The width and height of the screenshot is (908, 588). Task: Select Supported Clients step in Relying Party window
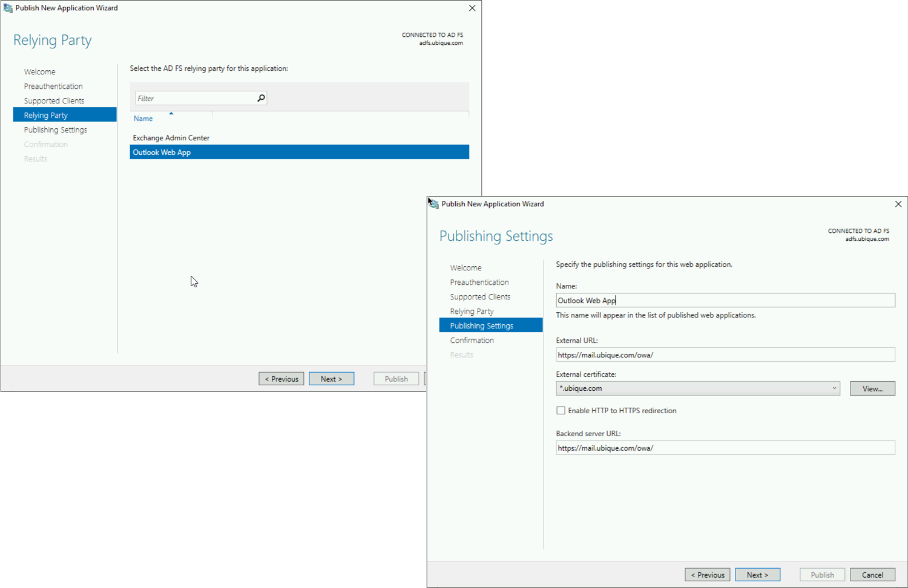pyautogui.click(x=54, y=100)
